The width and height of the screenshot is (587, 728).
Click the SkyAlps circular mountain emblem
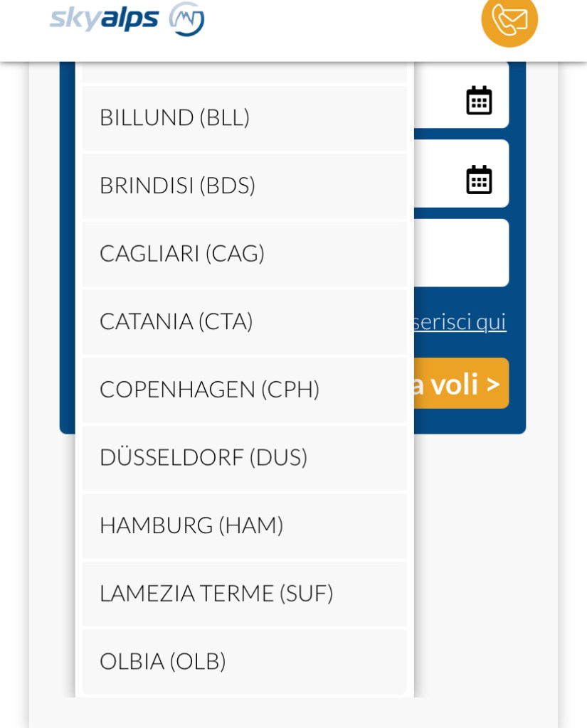click(x=186, y=19)
